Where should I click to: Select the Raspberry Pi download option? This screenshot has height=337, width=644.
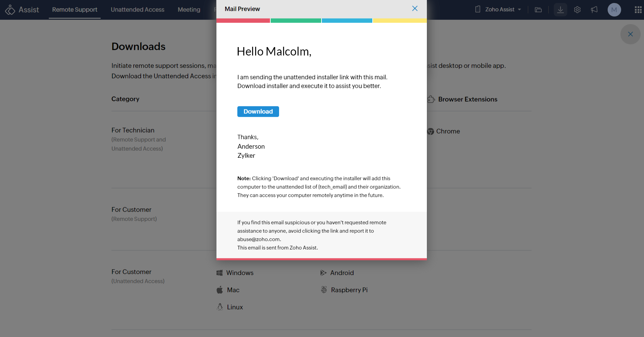[349, 290]
